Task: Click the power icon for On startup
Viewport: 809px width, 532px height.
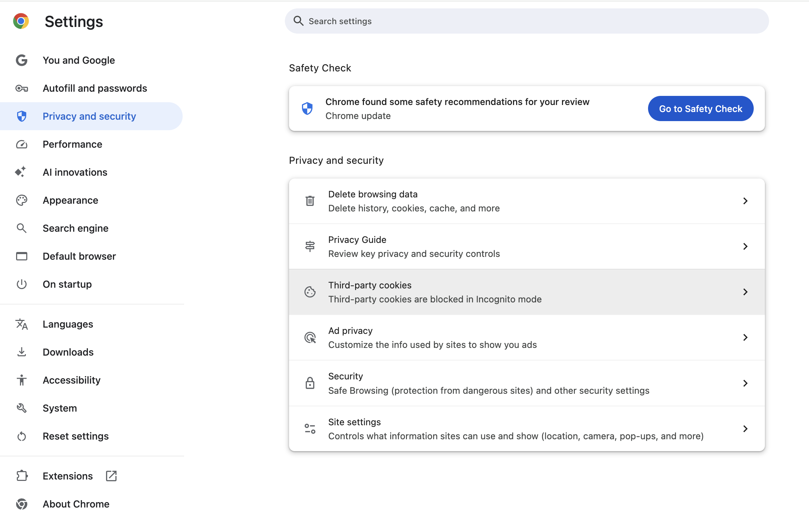Action: coord(22,284)
